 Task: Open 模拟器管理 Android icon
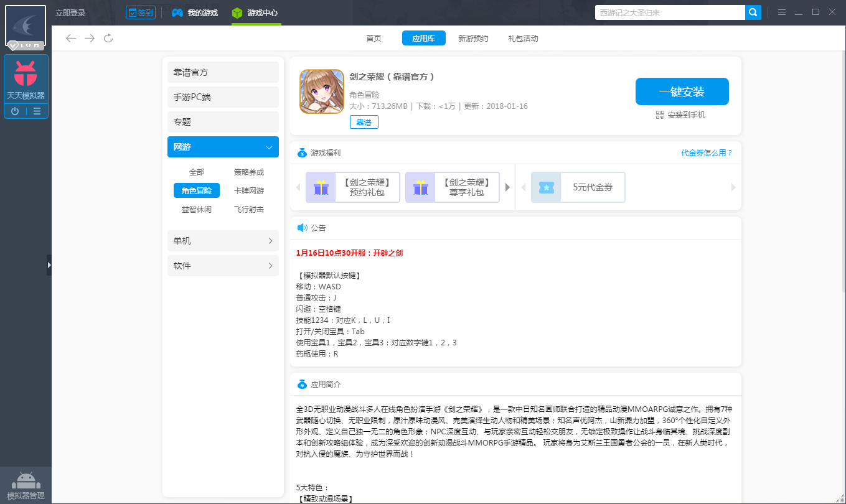coord(26,485)
